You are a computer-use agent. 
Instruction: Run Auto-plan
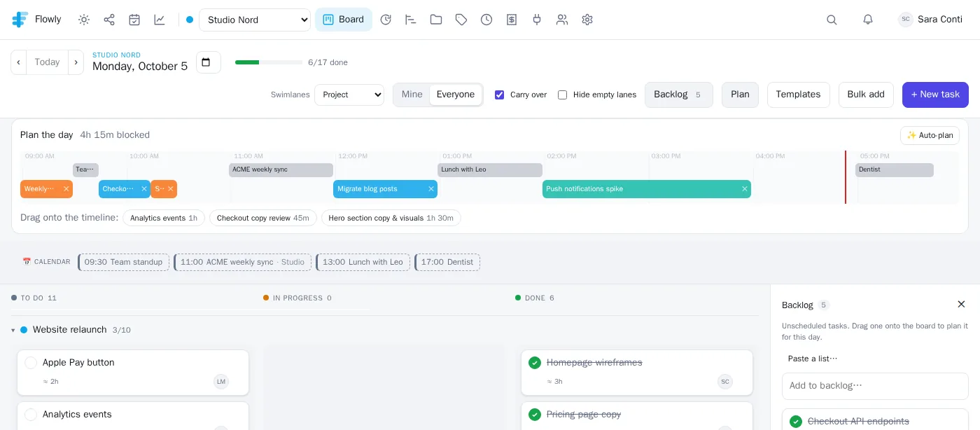(x=930, y=135)
